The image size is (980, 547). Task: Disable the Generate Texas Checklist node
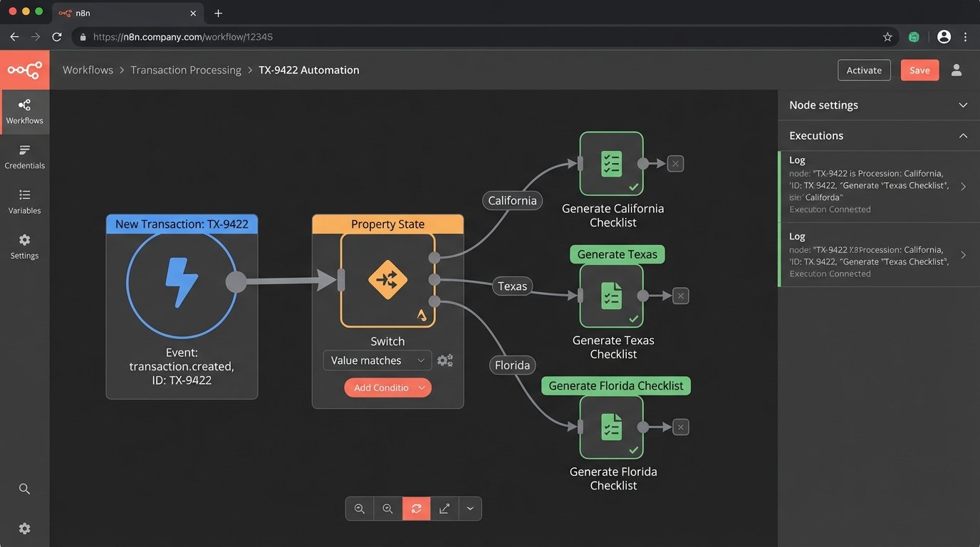pyautogui.click(x=680, y=296)
